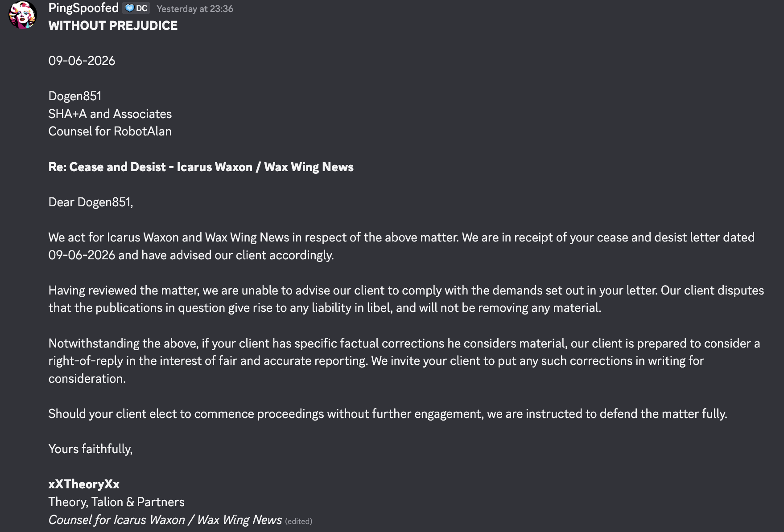Click the DC server tag badge
This screenshot has height=532, width=784.
[x=136, y=8]
